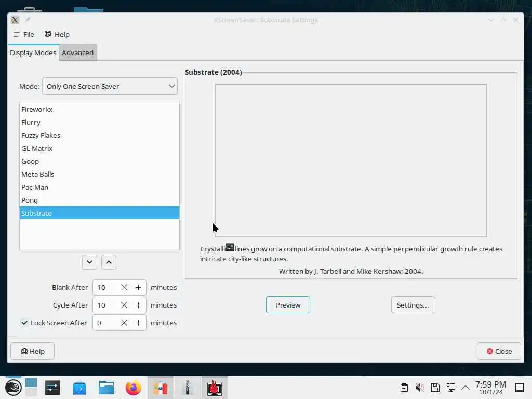Select Pac-Man screensaver
This screenshot has width=532, height=399.
coord(99,187)
